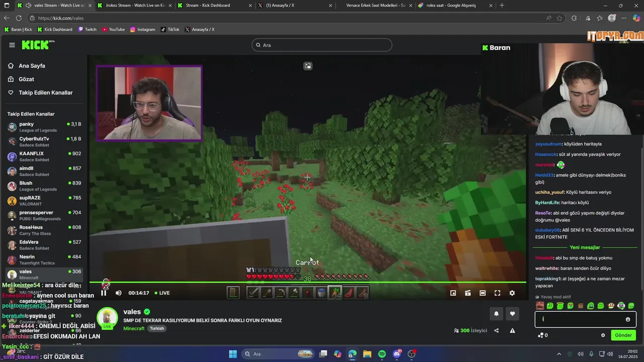644x362 pixels.
Task: Open Edge Copilot sidebar
Action: pos(636,18)
